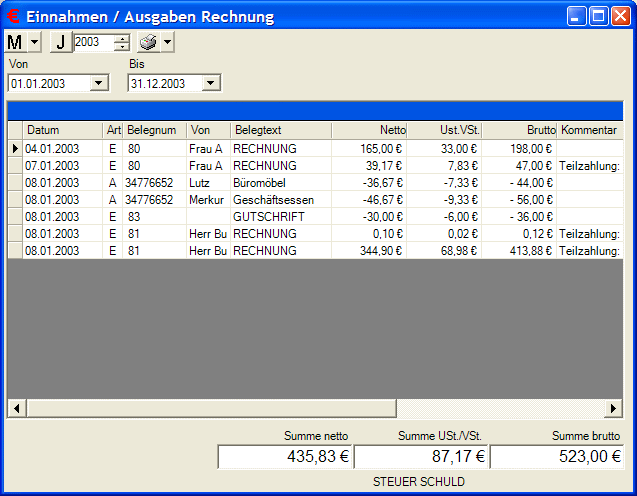Open the Bis date picker dropdown
The image size is (637, 496).
pyautogui.click(x=210, y=83)
